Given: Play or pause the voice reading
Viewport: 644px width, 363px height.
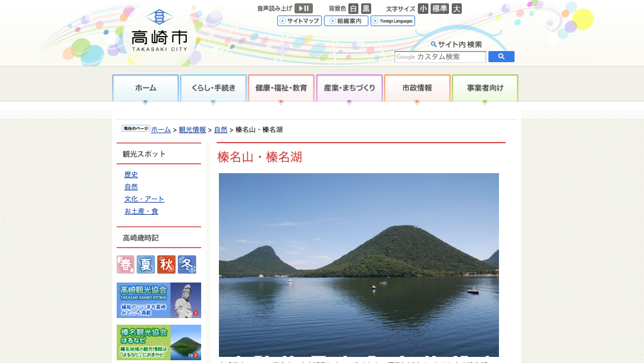Looking at the screenshot, I should (x=304, y=8).
